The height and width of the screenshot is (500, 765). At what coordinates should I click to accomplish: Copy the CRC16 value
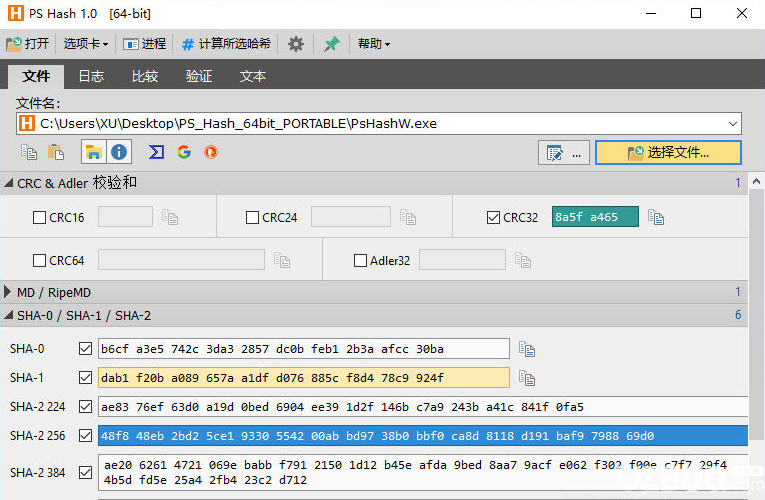[x=170, y=217]
